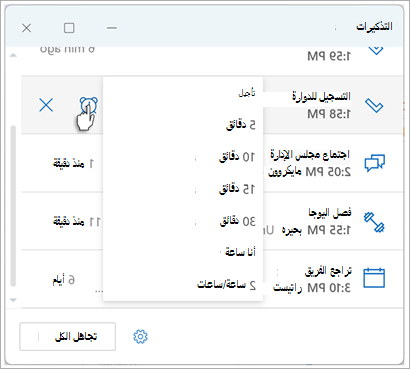
Task: Click the reminders list scrollbar thumb
Action: click(13, 206)
